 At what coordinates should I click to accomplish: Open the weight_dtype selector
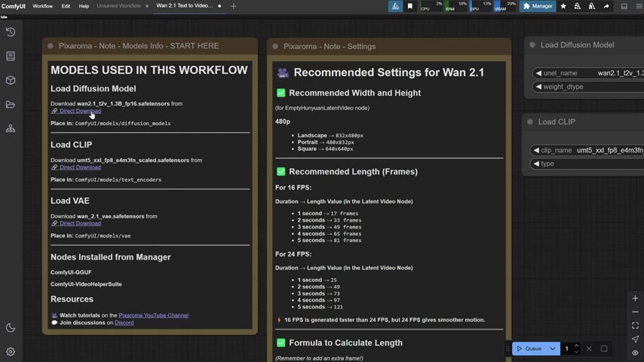[588, 87]
